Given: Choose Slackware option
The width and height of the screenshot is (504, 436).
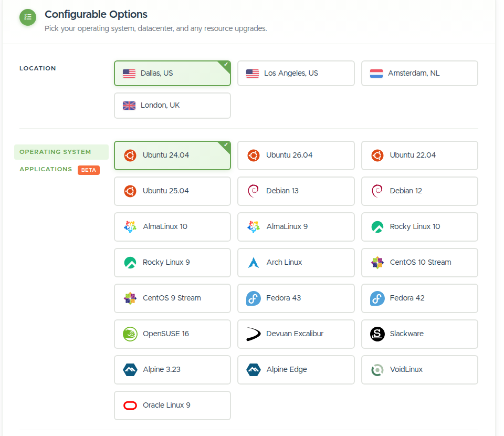Looking at the screenshot, I should point(419,334).
